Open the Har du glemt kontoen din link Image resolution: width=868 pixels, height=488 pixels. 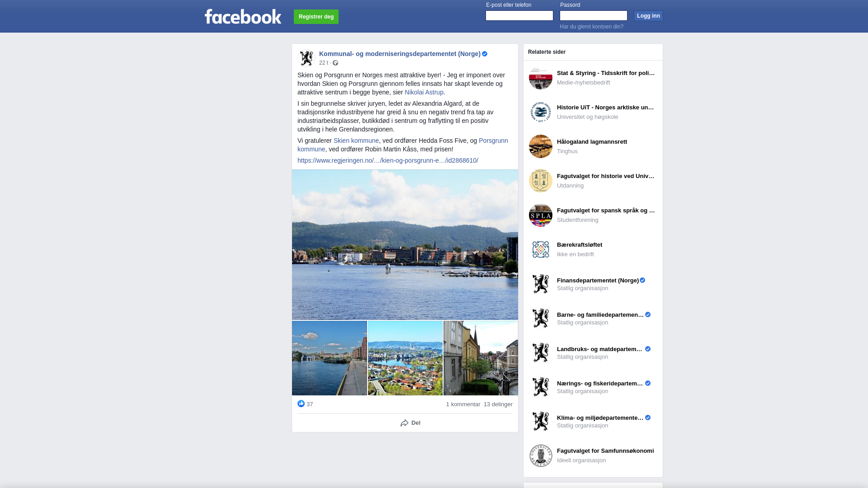point(591,27)
